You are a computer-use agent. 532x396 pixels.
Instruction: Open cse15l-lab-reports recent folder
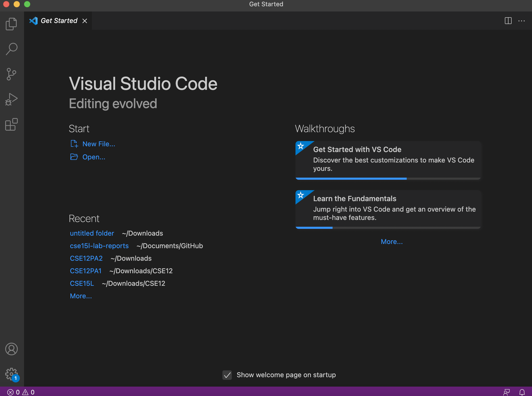(x=99, y=246)
